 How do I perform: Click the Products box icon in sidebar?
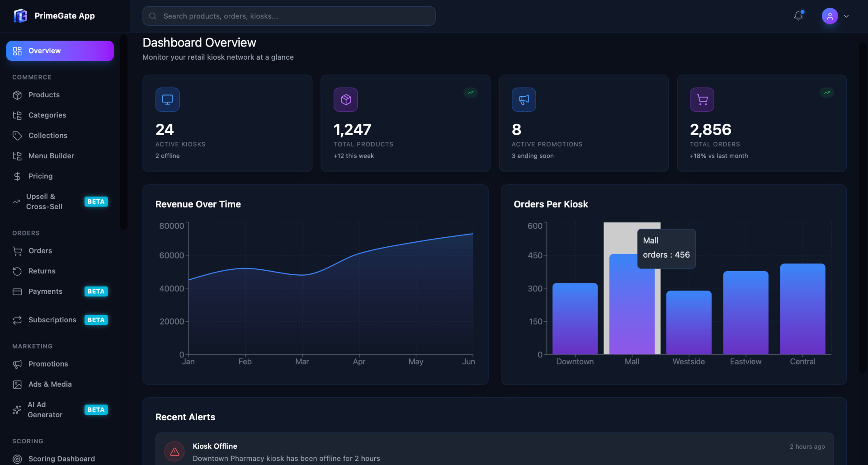pos(17,95)
